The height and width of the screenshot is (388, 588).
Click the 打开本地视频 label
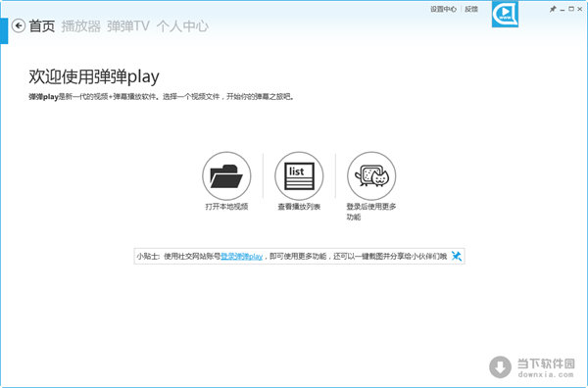click(226, 207)
